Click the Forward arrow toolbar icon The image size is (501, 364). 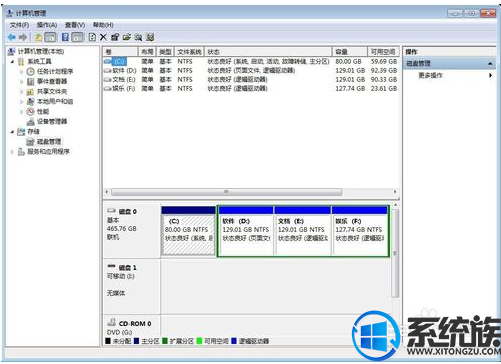coord(23,37)
